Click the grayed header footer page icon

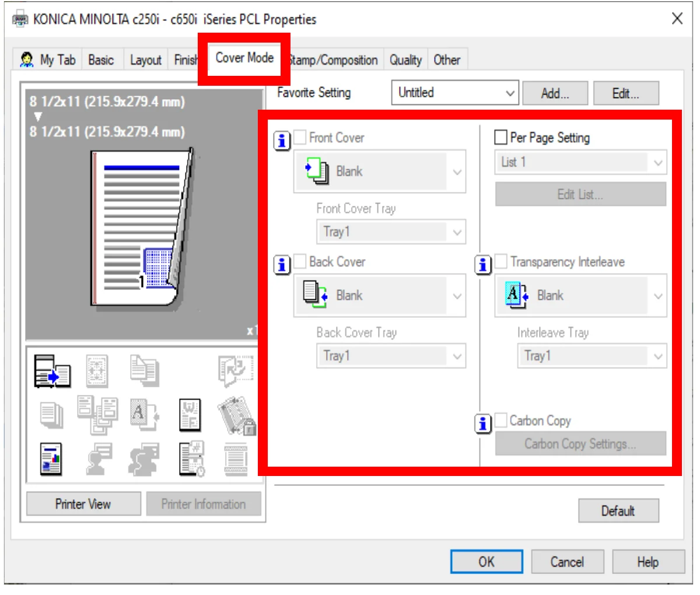[236, 459]
